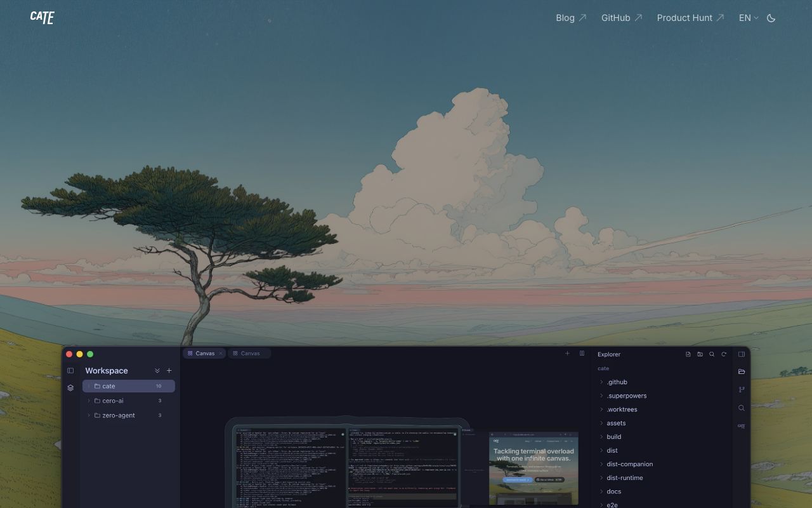Click the count badge 10 on cate
Viewport: 812px width, 508px height.
point(159,386)
